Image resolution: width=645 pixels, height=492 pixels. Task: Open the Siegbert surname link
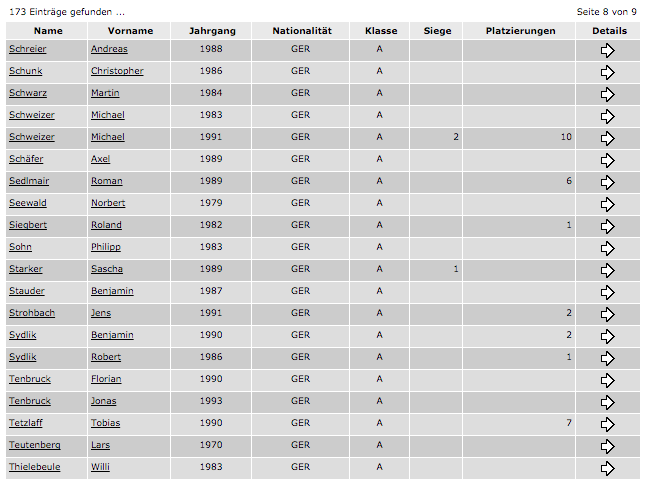click(x=28, y=225)
